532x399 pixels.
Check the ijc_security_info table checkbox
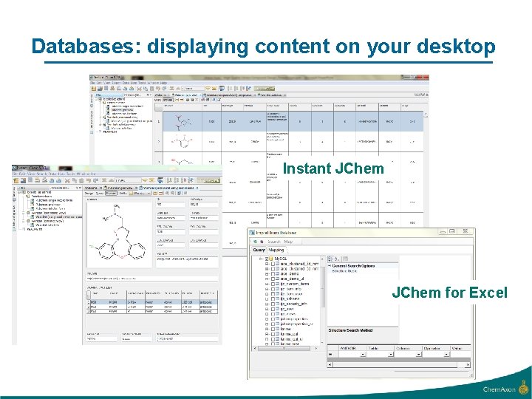(x=273, y=304)
